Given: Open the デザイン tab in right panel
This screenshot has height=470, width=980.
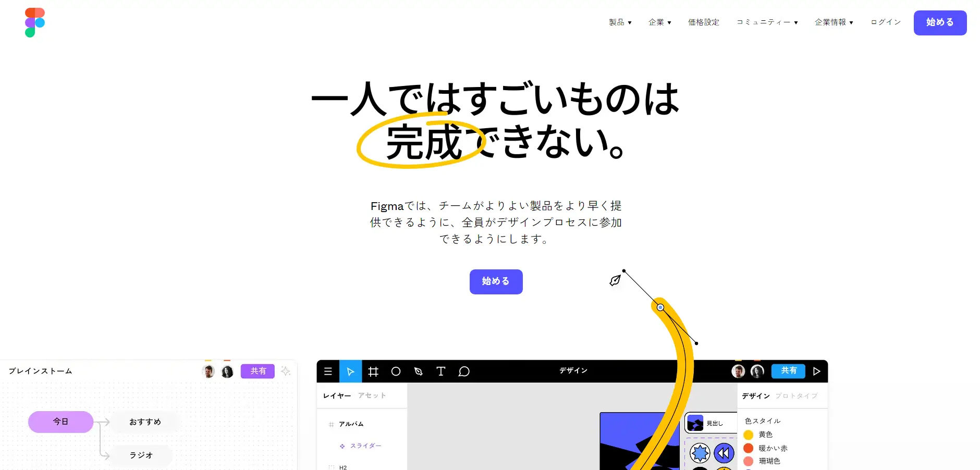Looking at the screenshot, I should click(756, 397).
